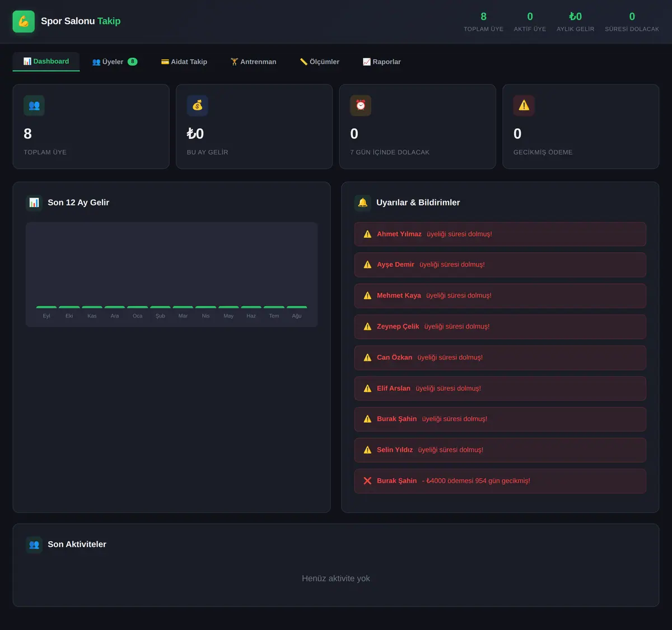Click the green flexed-arm app logo
The image size is (672, 630).
(24, 21)
